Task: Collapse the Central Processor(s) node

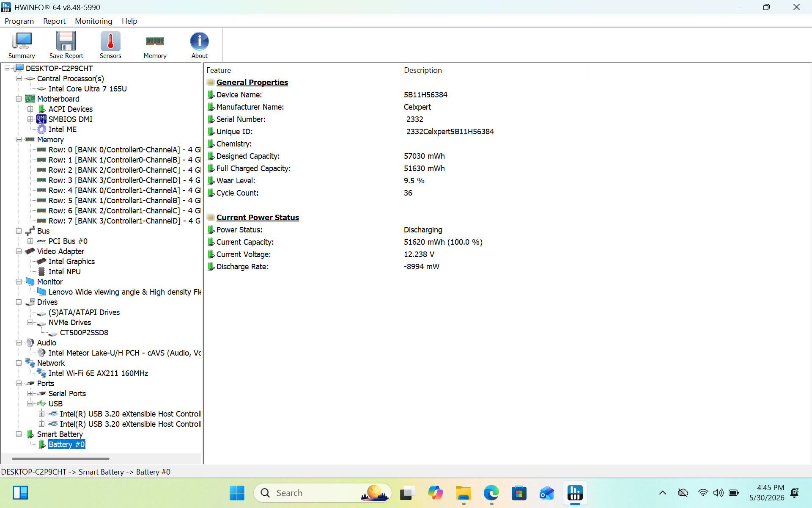Action: [19, 79]
